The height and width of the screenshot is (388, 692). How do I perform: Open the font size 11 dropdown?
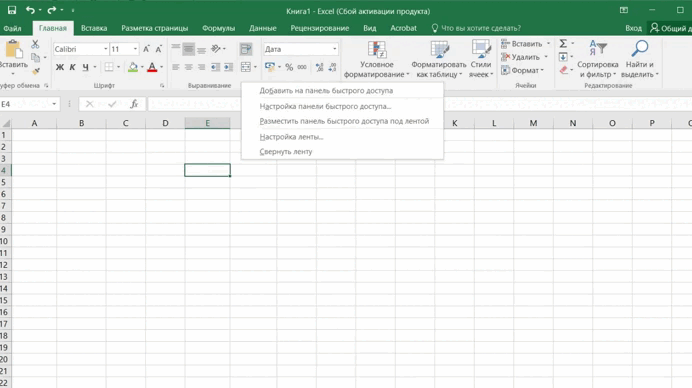click(x=135, y=49)
